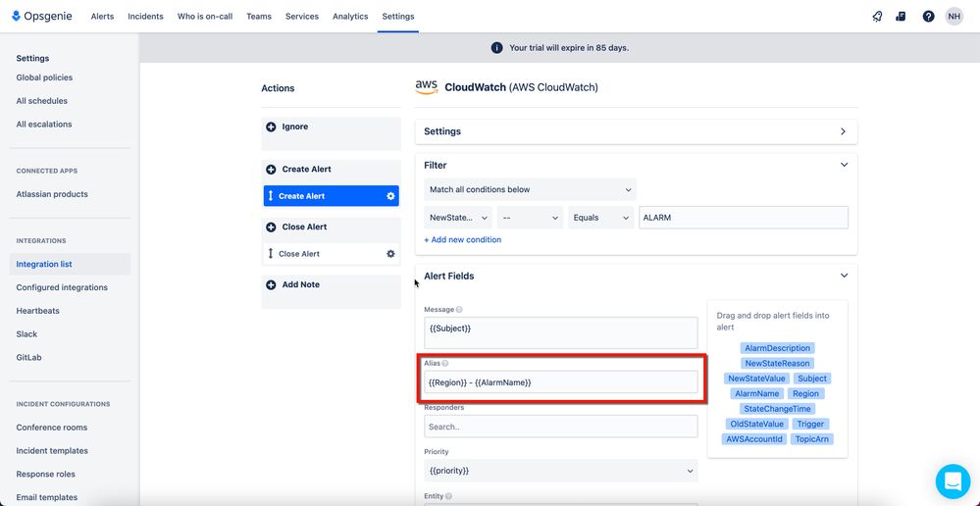Click the plus icon next to Close Alert heading
This screenshot has width=980, height=506.
[x=272, y=227]
